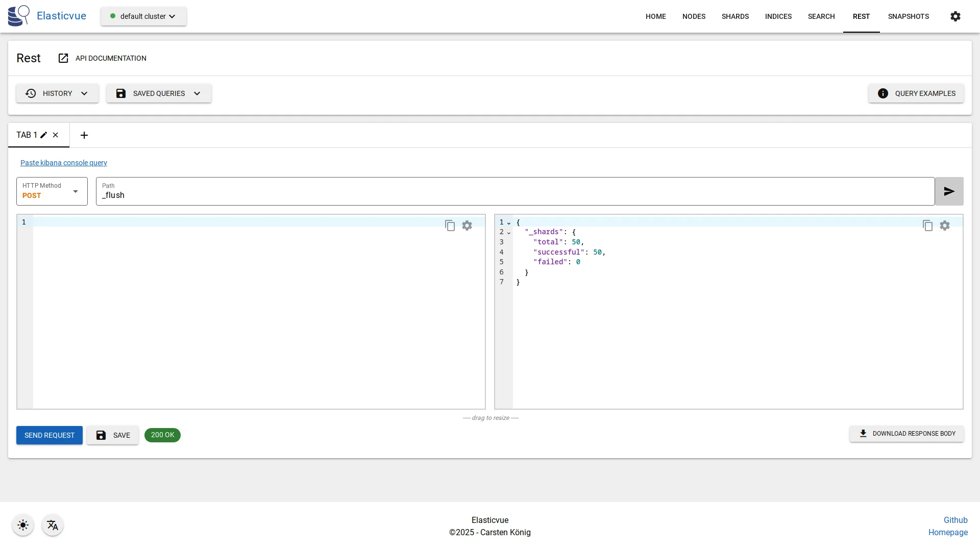Open the application settings gear

955,16
